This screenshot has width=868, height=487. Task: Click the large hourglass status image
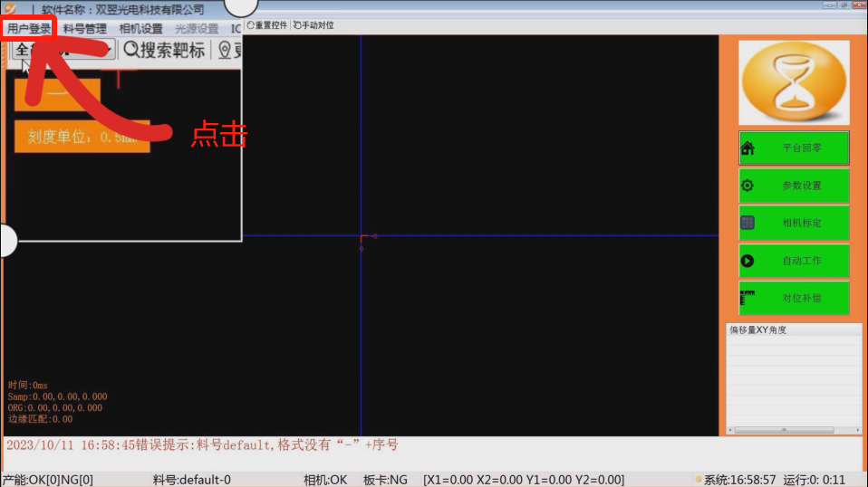(x=794, y=82)
